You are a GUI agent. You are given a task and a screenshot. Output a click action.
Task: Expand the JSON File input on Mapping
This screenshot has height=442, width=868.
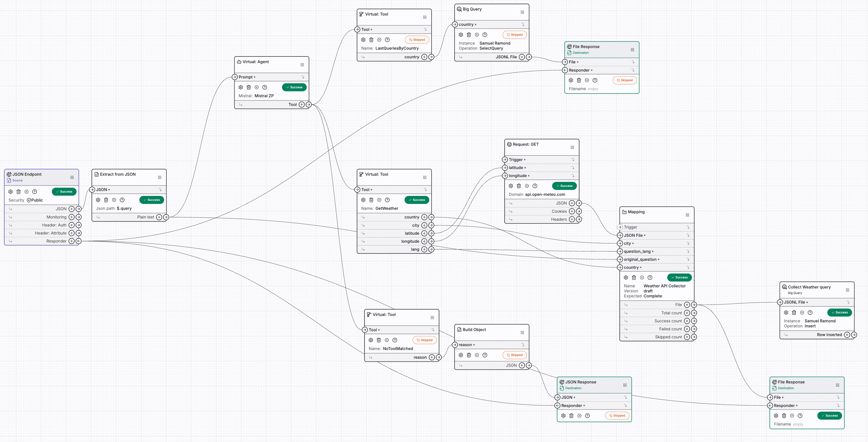pos(688,235)
